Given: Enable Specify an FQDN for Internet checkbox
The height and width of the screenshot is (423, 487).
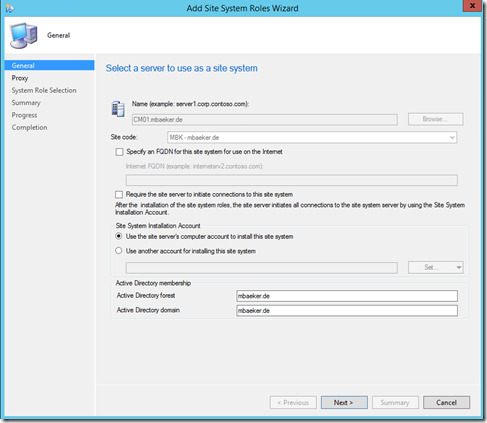Looking at the screenshot, I should pos(119,152).
